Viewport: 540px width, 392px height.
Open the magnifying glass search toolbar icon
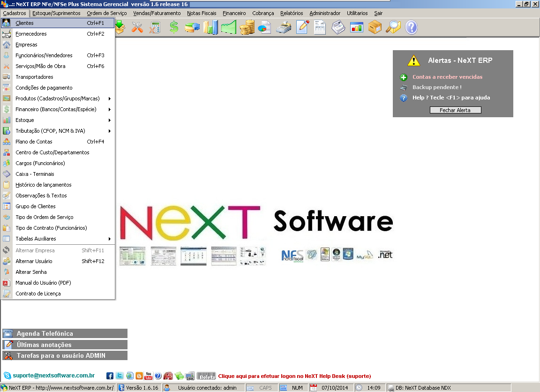[393, 28]
